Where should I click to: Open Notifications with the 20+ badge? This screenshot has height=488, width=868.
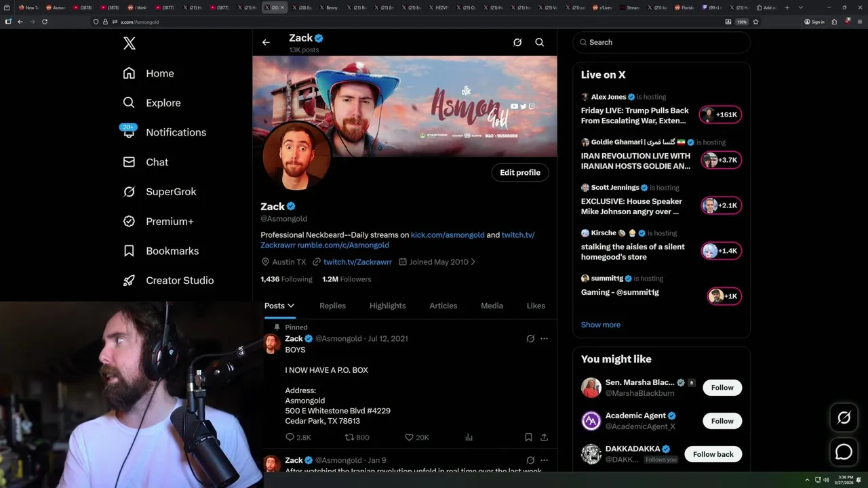pos(163,132)
